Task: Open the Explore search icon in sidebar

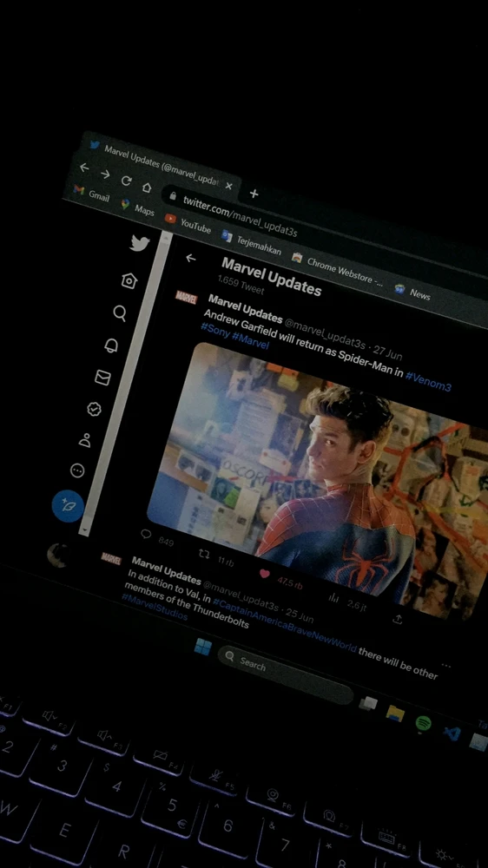Action: 120,313
